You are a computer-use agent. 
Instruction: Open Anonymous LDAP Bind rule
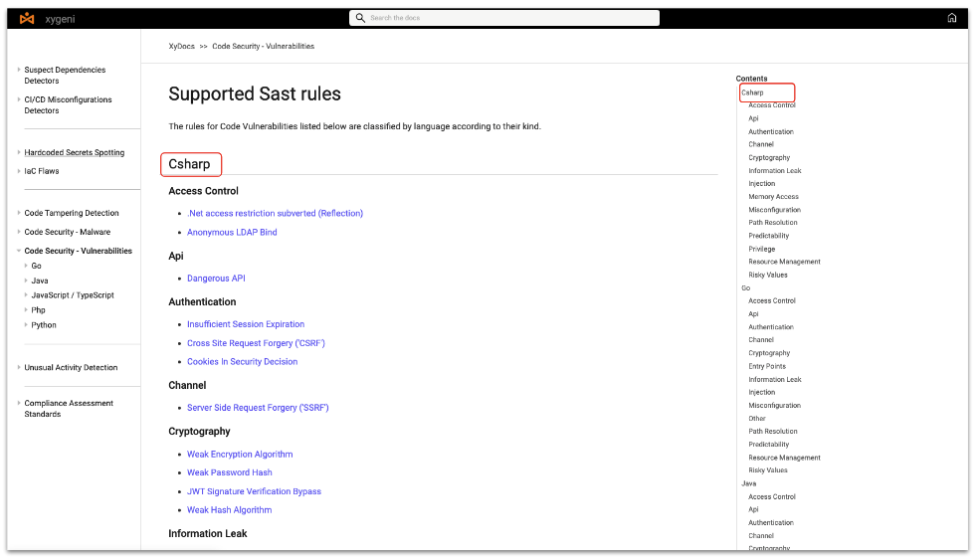coord(232,233)
